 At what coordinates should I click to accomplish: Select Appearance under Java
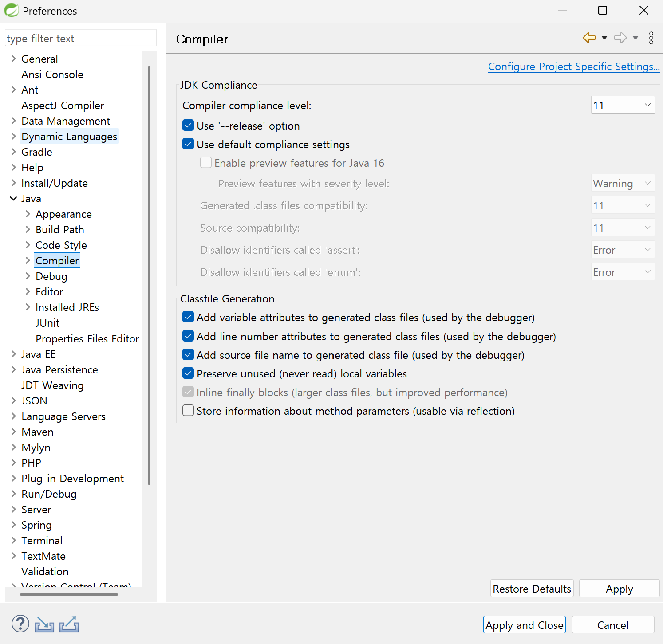click(63, 214)
